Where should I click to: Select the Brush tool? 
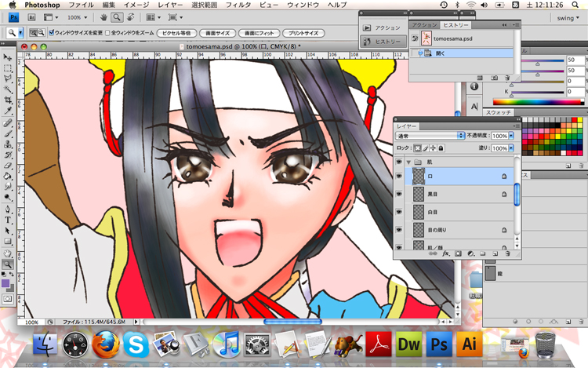pos(8,133)
